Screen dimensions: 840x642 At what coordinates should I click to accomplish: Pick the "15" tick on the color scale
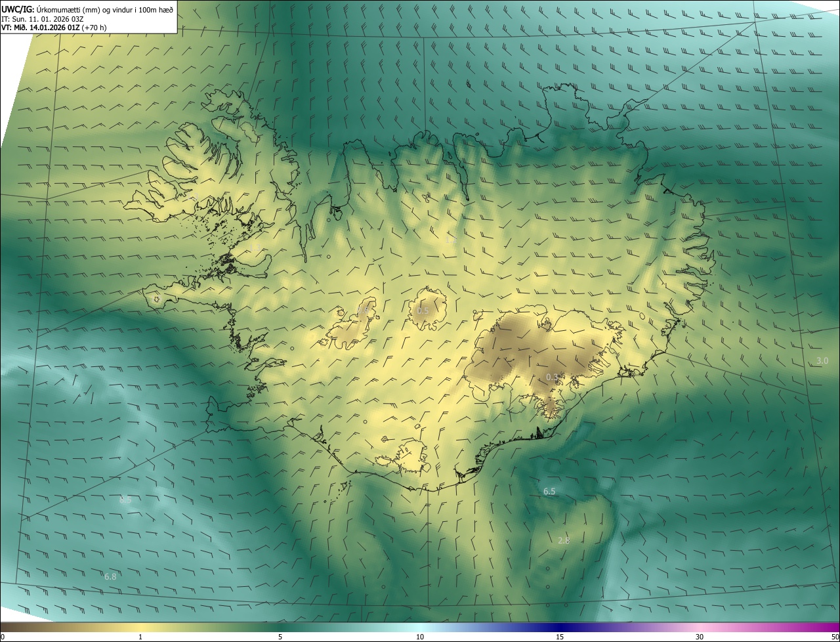click(x=560, y=637)
